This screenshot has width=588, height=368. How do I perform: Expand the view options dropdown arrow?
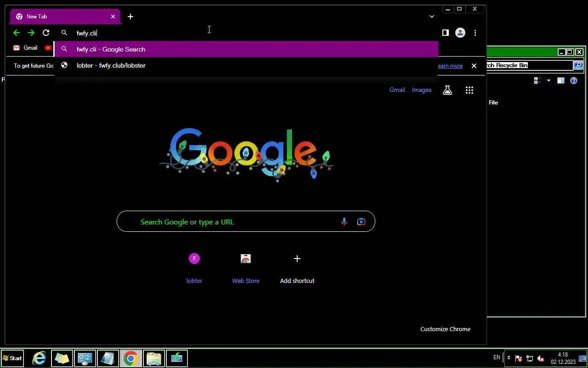(548, 80)
